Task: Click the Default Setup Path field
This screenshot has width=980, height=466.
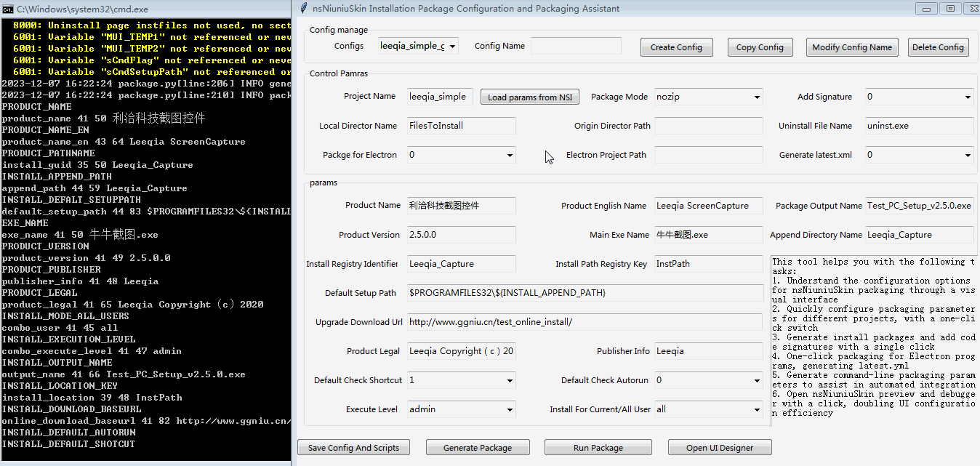Action: [585, 293]
